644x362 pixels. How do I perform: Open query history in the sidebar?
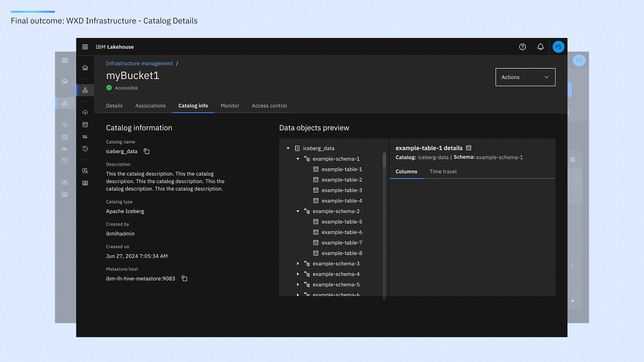pyautogui.click(x=85, y=148)
